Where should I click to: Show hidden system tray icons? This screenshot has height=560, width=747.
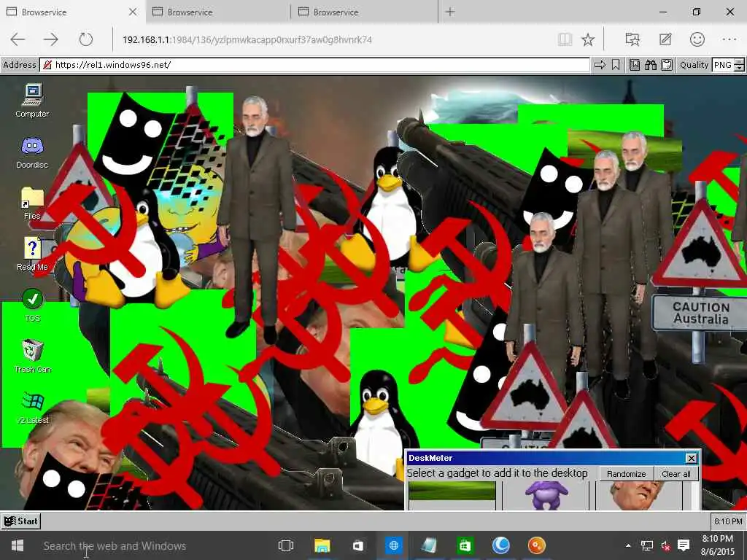pos(628,545)
